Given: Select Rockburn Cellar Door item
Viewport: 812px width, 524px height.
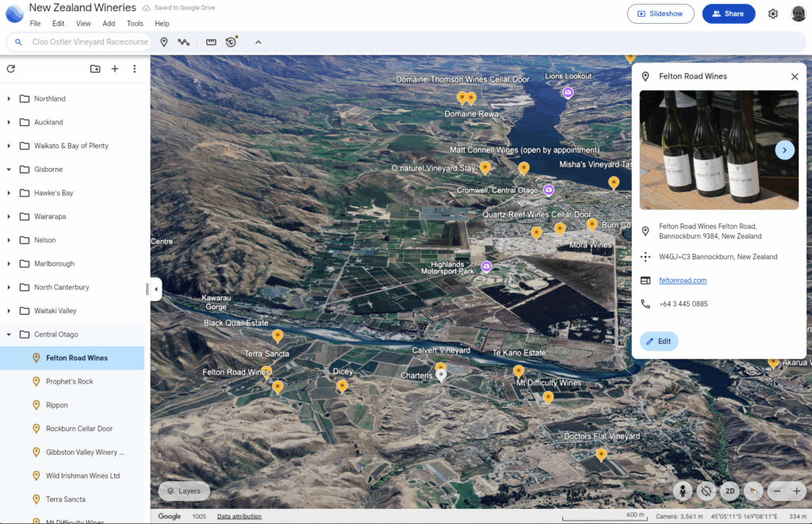Looking at the screenshot, I should (72, 429).
